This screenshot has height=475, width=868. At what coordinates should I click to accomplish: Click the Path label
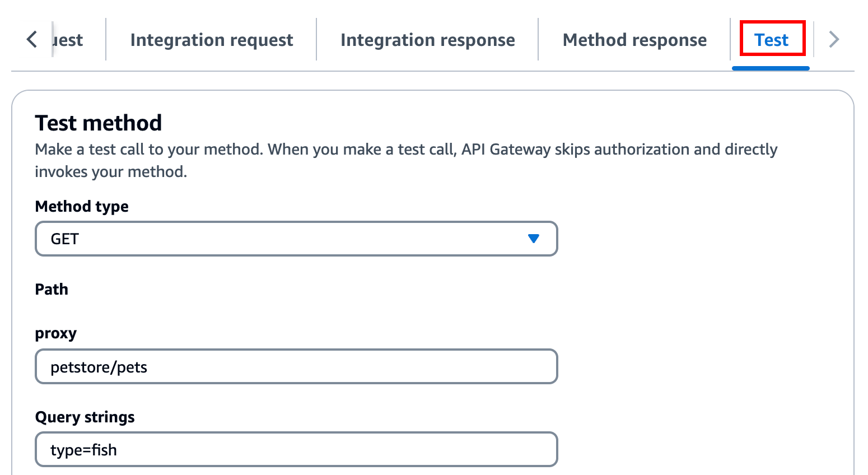click(x=52, y=289)
